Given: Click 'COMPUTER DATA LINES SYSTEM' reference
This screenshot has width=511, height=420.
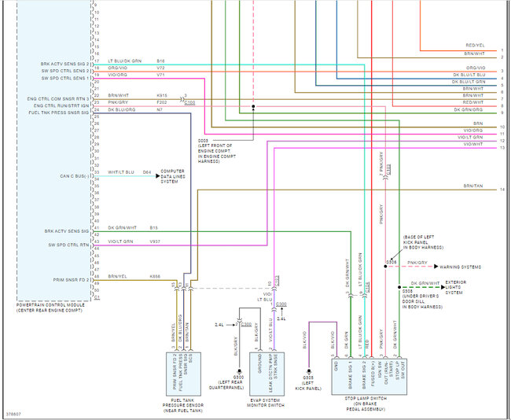Looking at the screenshot, I should (x=173, y=176).
